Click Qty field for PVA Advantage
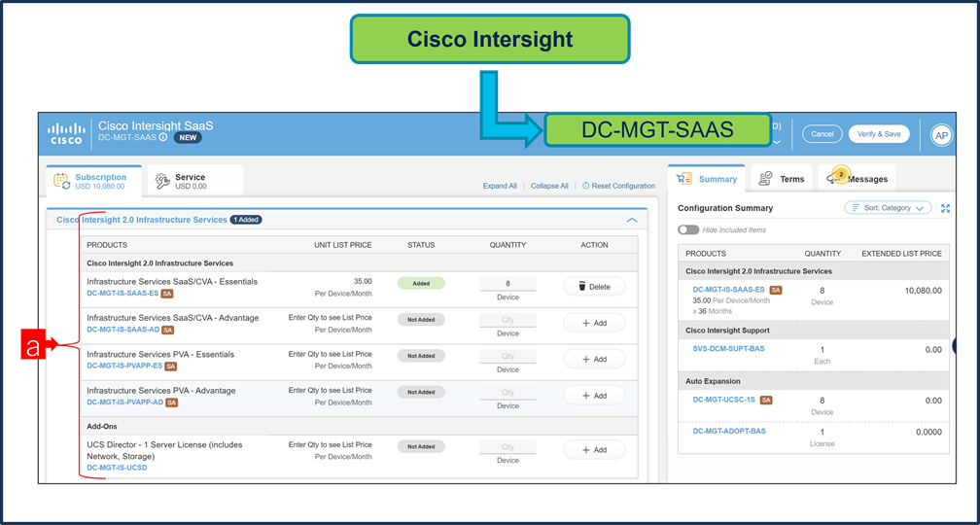 507,393
